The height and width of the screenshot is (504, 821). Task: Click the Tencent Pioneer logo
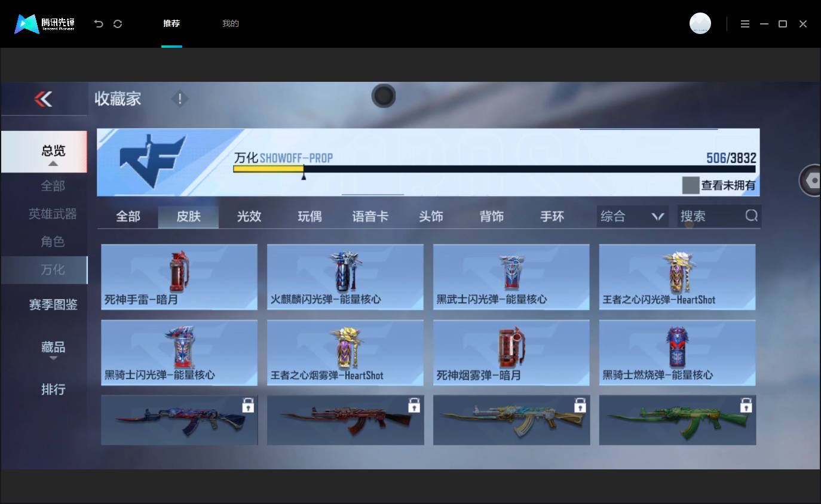pyautogui.click(x=45, y=24)
